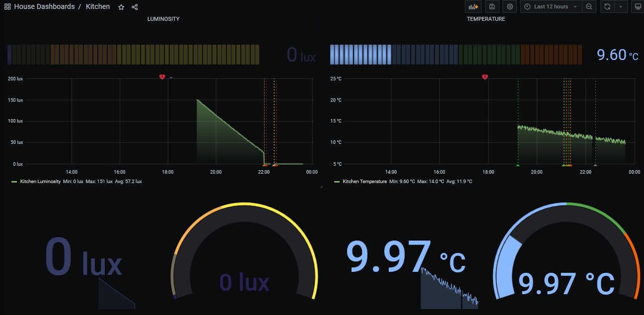Save the dashboard with the floppy icon
Screen dimensions: 644x315
492,7
